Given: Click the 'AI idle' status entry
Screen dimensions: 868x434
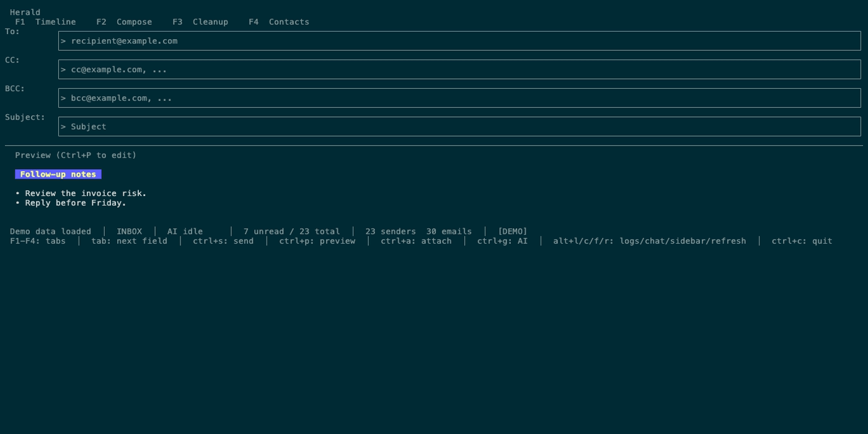Looking at the screenshot, I should 185,231.
